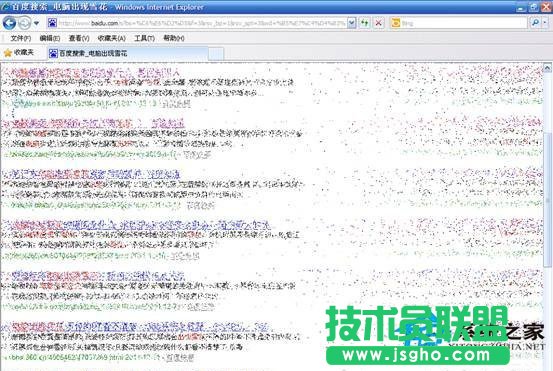
Task: Click the browser Forward arrow button
Action: tap(24, 23)
